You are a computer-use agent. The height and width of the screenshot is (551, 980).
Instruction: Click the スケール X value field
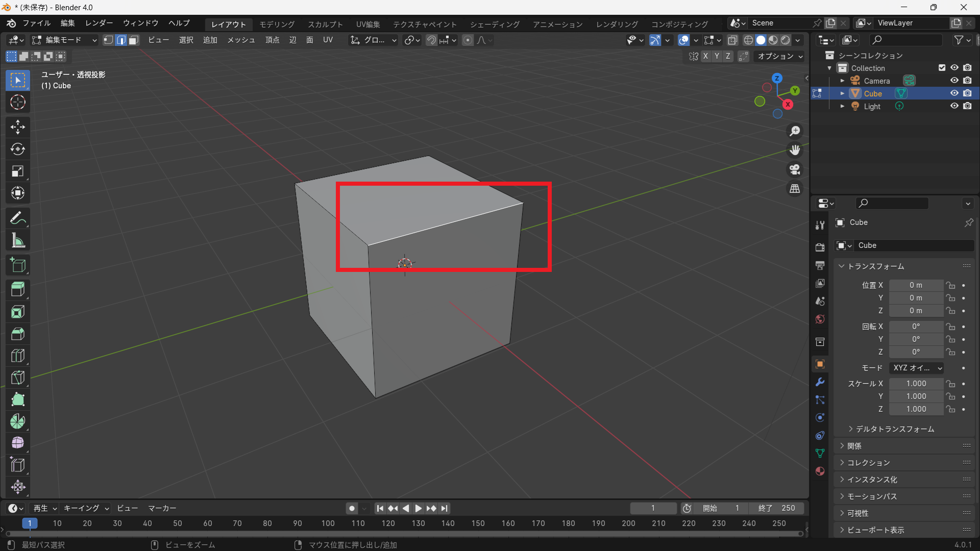coord(916,384)
